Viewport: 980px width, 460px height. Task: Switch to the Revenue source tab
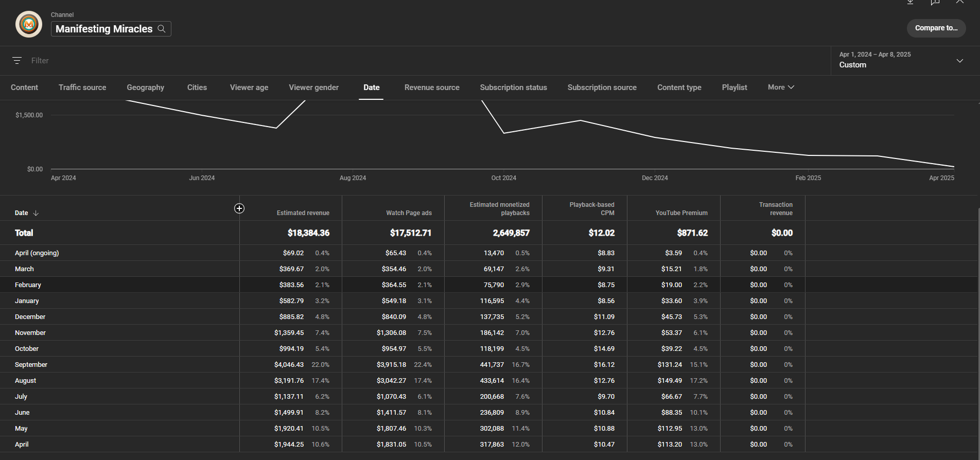pyautogui.click(x=432, y=87)
